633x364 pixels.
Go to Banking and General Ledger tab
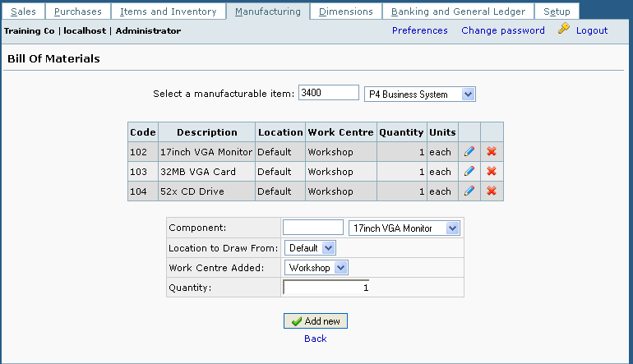click(x=461, y=12)
